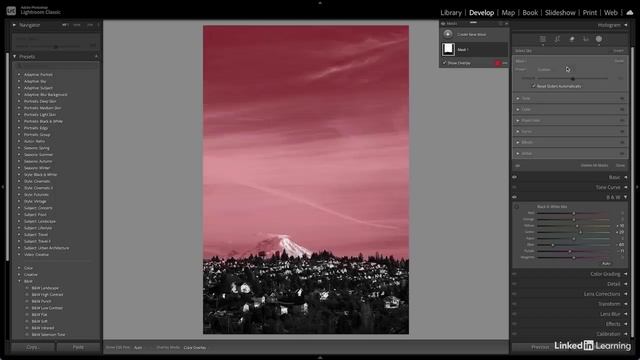Toggle the Detail panel eye switch
Image resolution: width=640 pixels, height=360 pixels.
point(514,284)
